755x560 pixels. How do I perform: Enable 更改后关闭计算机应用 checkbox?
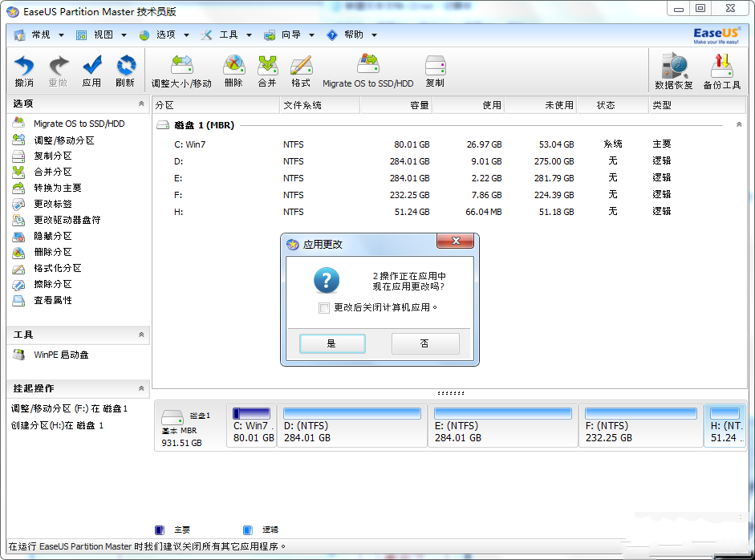(324, 308)
